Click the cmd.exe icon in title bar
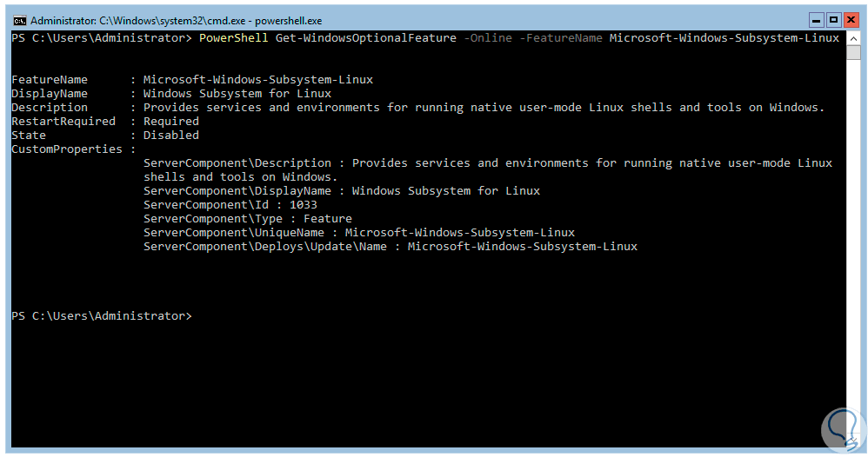The width and height of the screenshot is (868, 457). coord(20,19)
